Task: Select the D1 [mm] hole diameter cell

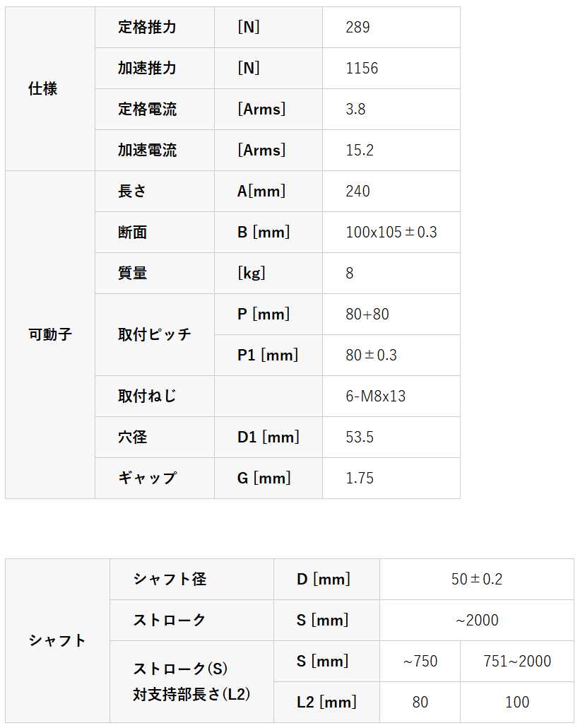Action: [268, 438]
